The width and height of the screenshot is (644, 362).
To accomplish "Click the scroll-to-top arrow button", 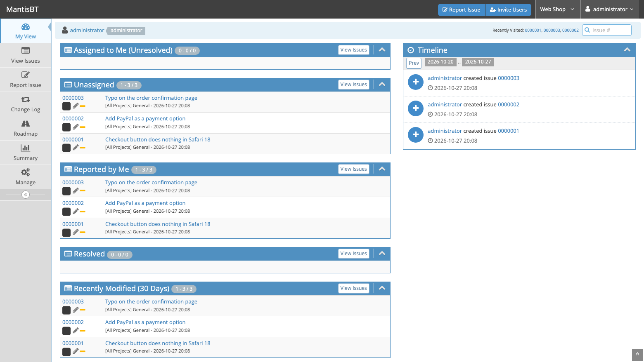I will pos(637,354).
